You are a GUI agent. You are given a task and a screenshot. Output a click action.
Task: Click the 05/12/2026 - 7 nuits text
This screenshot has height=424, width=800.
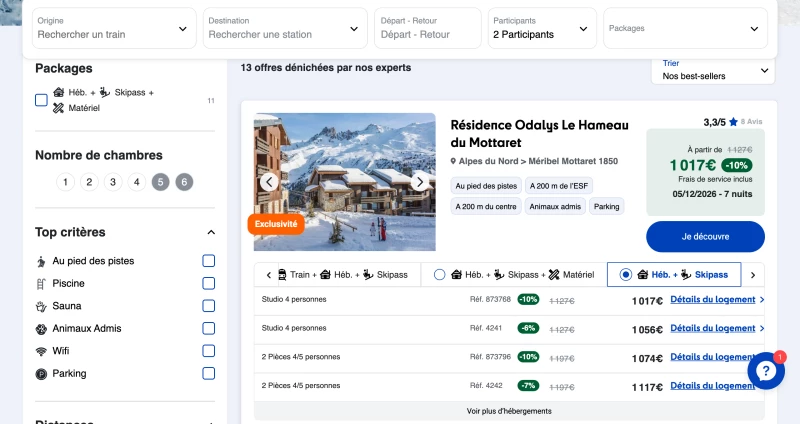coord(712,194)
